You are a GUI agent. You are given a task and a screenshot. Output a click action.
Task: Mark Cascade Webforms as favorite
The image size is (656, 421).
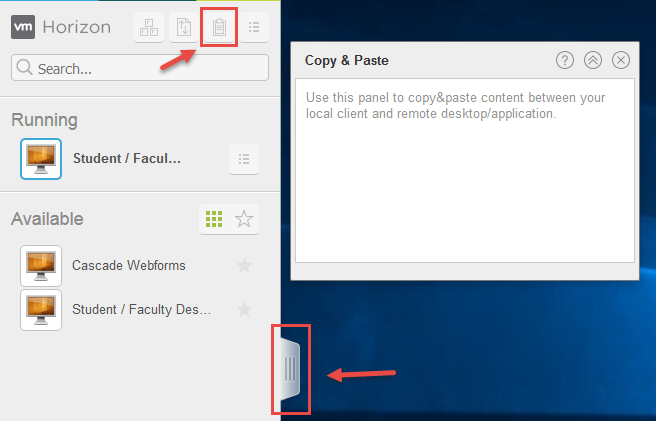click(244, 265)
